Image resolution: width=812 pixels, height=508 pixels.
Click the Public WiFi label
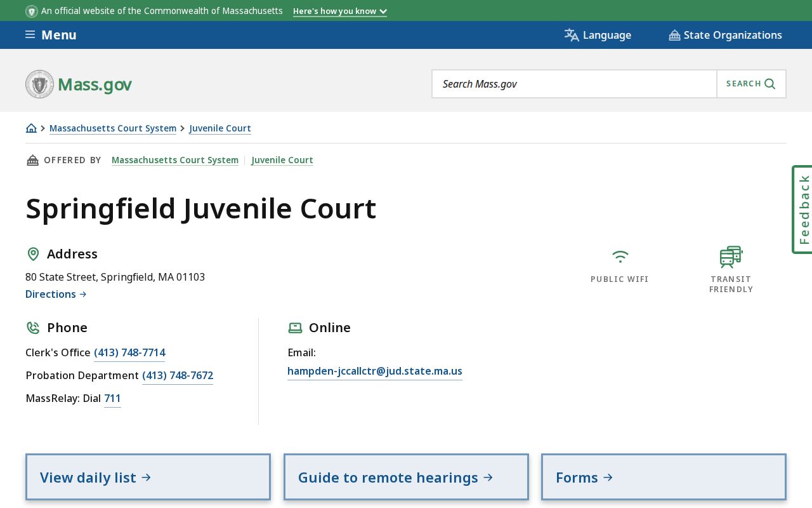pos(620,279)
